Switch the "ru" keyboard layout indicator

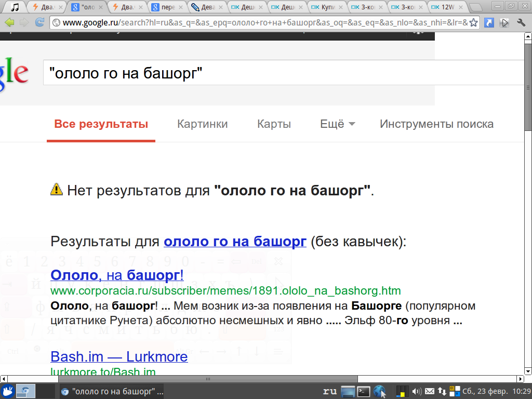click(330, 392)
